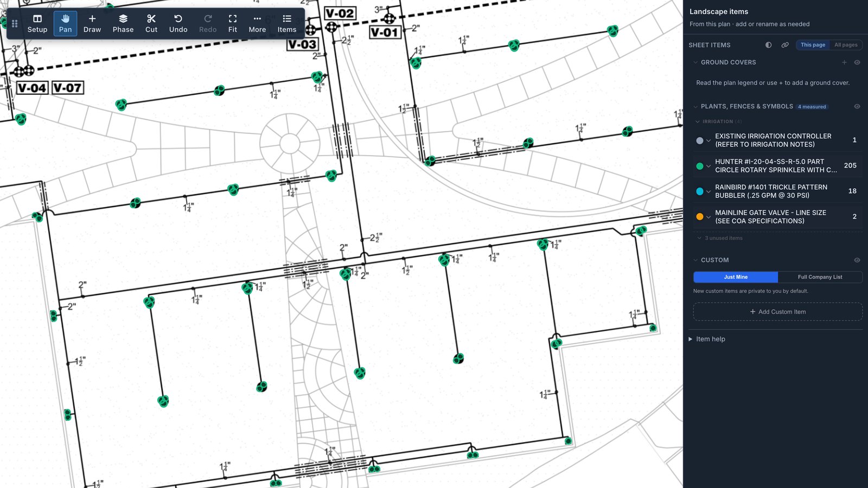Collapse the Irrigation group

coord(698,121)
